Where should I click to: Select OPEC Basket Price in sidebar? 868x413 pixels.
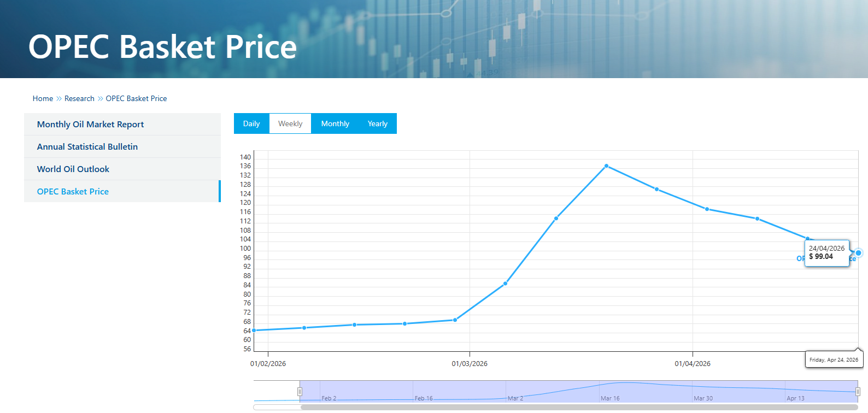pos(73,192)
